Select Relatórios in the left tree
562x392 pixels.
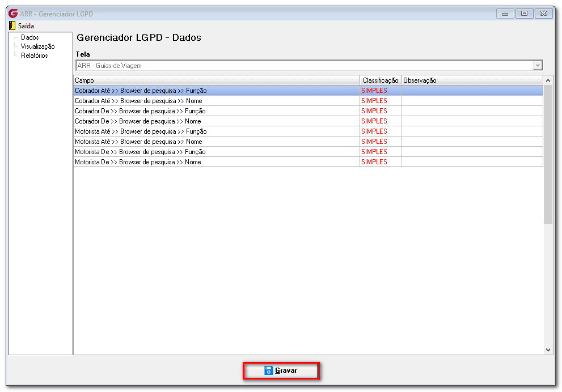pos(35,56)
